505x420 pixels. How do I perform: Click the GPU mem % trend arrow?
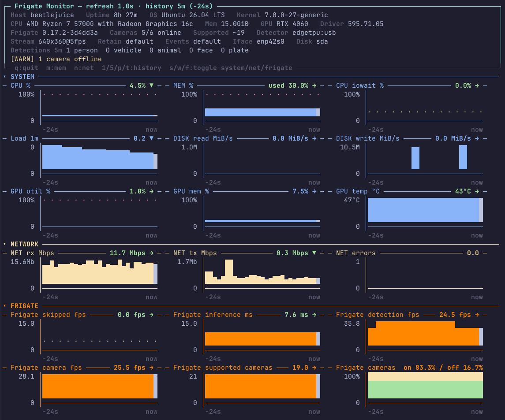click(x=314, y=191)
